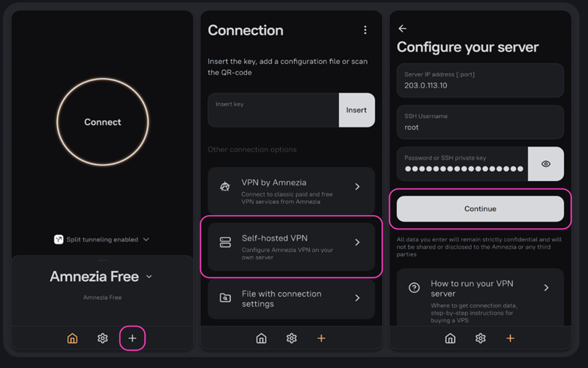Open Self-hosted VPN option chevron
Image resolution: width=588 pixels, height=368 pixels.
click(x=357, y=242)
